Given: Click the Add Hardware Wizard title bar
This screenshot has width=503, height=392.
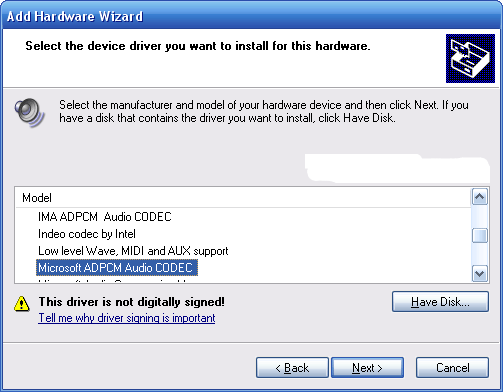Looking at the screenshot, I should [251, 16].
